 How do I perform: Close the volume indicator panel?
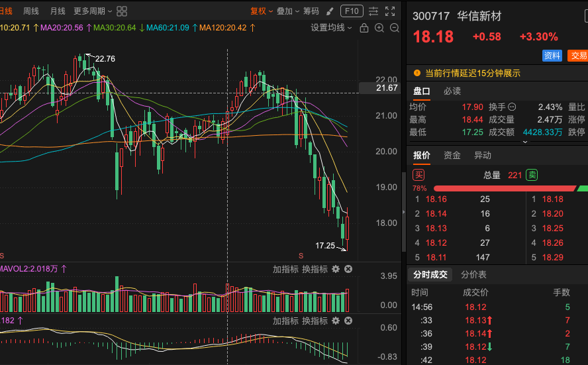(x=348, y=269)
